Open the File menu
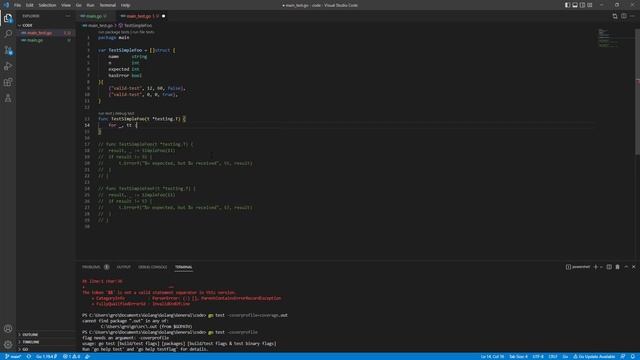The height and width of the screenshot is (360, 640). tap(17, 5)
